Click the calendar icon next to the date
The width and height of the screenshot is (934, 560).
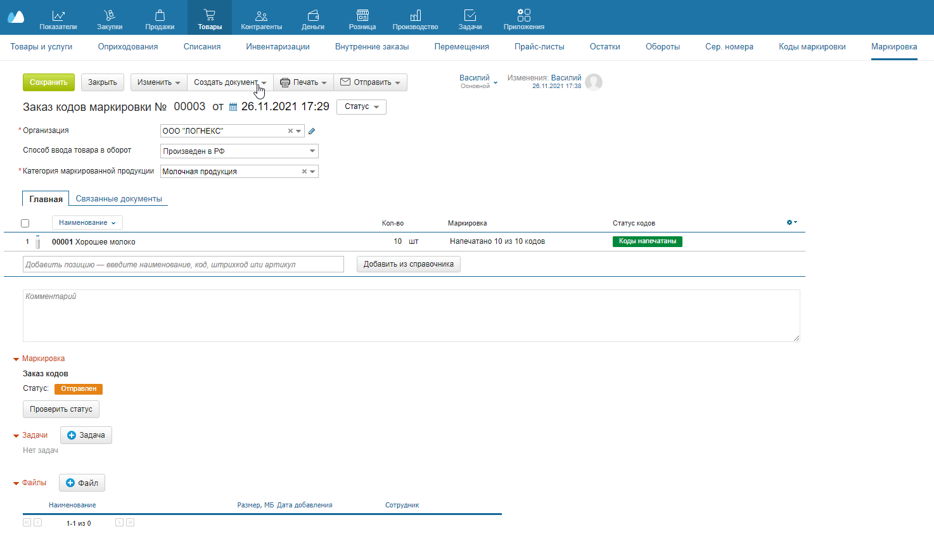[233, 107]
